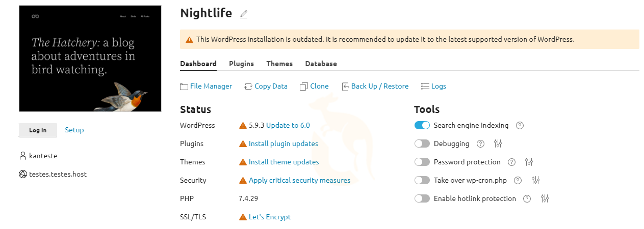Click Apply critical security measures link
Viewport: 644px width, 229px height.
click(x=299, y=180)
